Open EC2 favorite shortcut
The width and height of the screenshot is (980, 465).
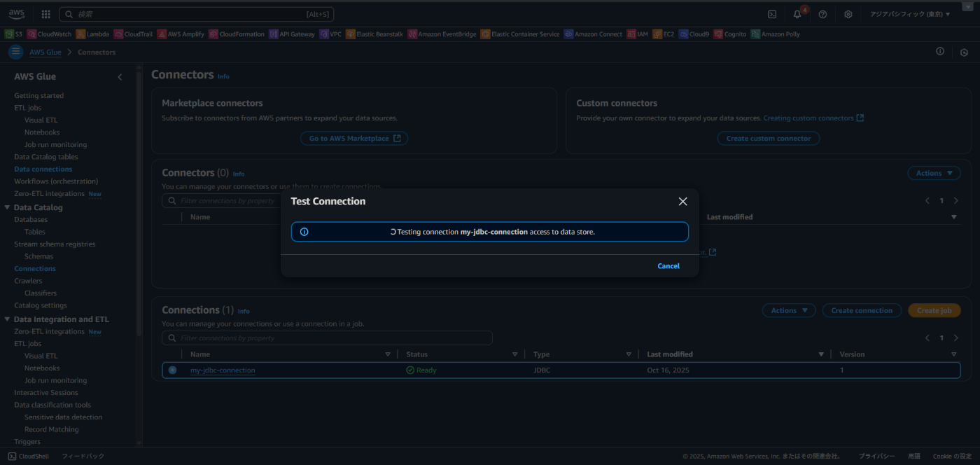click(x=664, y=34)
